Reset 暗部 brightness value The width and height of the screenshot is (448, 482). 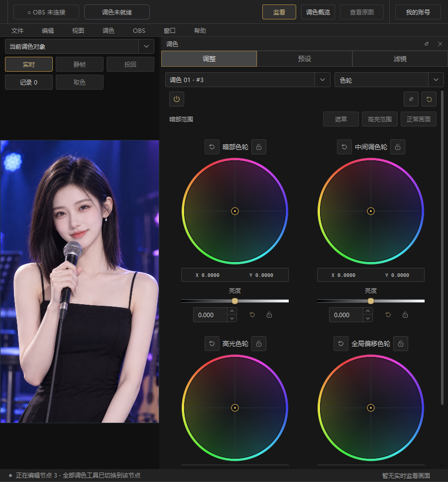tap(252, 315)
